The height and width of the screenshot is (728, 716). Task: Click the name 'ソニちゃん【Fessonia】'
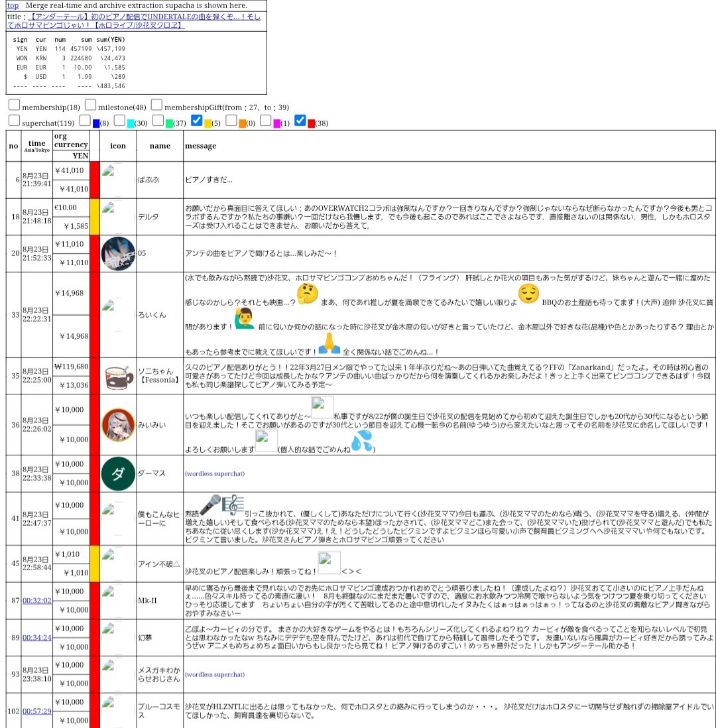tap(159, 376)
